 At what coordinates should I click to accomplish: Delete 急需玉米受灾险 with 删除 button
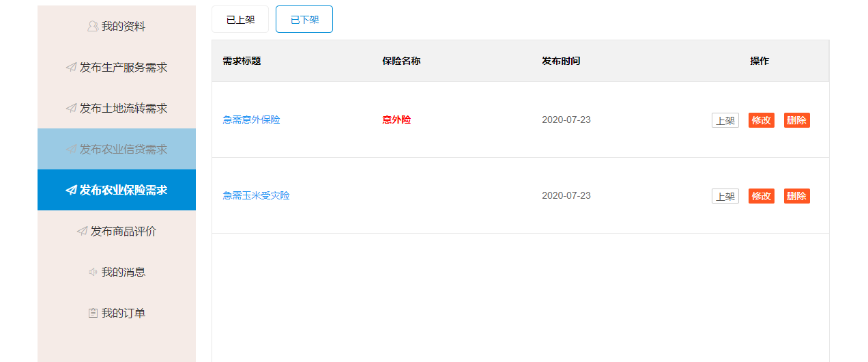point(796,197)
